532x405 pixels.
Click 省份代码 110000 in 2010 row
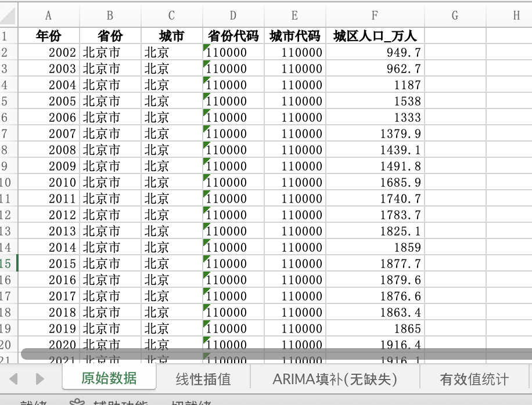233,182
